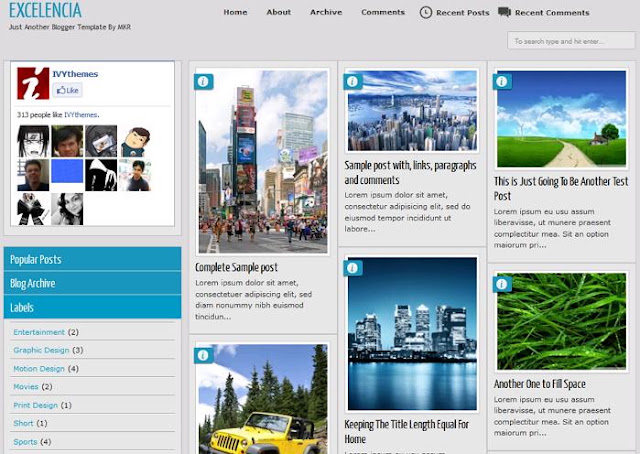The height and width of the screenshot is (454, 640).
Task: Go to the Home menu item
Action: pyautogui.click(x=236, y=12)
